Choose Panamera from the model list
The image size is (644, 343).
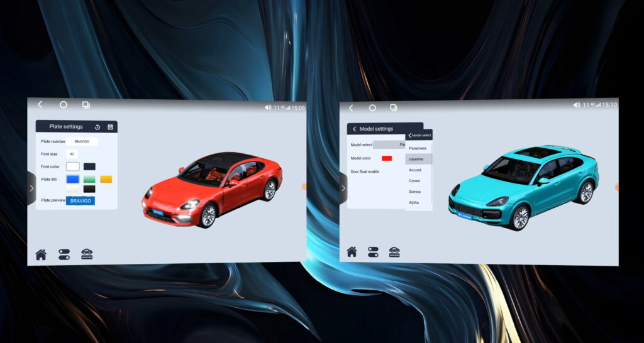coord(418,148)
